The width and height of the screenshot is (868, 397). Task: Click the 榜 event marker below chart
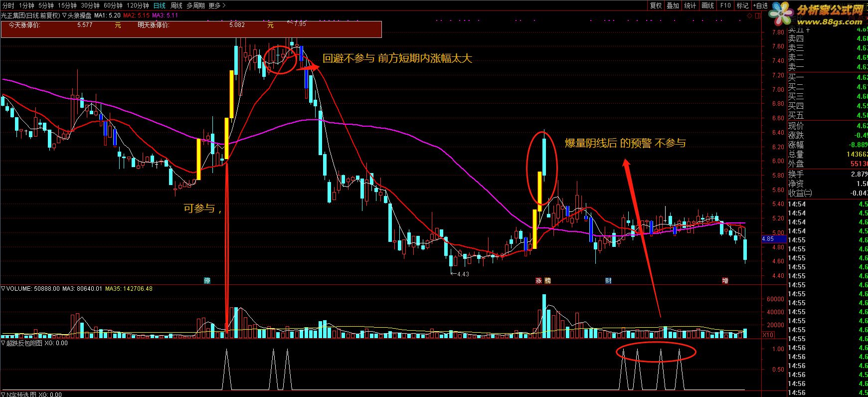[548, 281]
